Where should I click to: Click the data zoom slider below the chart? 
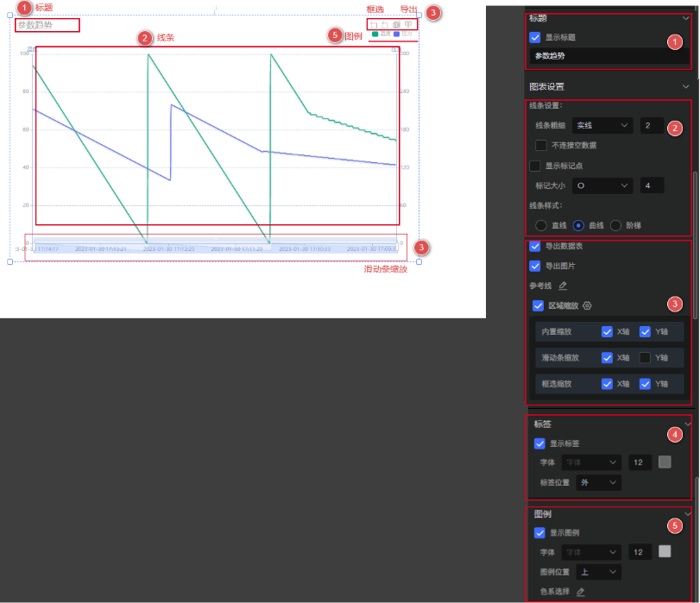tap(216, 247)
